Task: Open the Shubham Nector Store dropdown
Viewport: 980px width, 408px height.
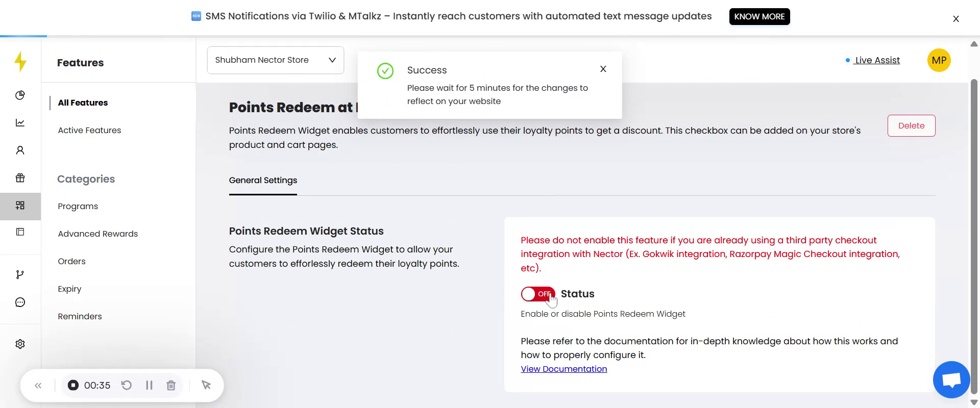Action: click(x=275, y=60)
